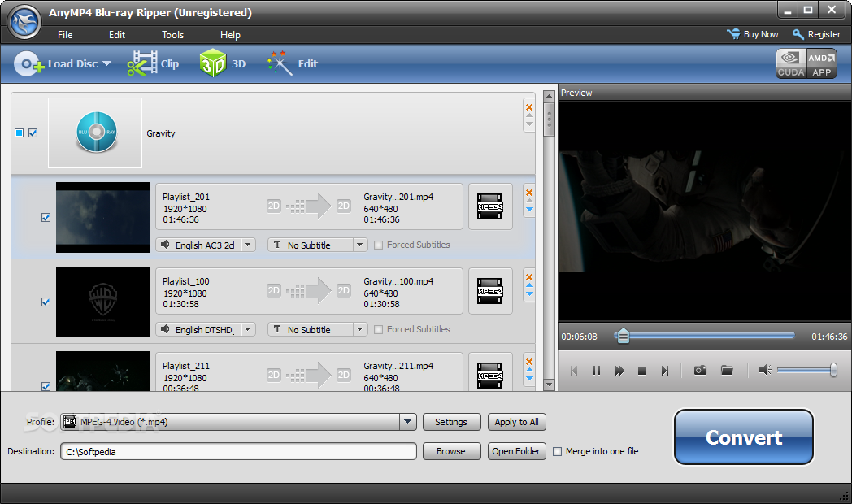Open English DTSHD audio track dropdown
Viewport: 852px width, 504px height.
click(248, 330)
